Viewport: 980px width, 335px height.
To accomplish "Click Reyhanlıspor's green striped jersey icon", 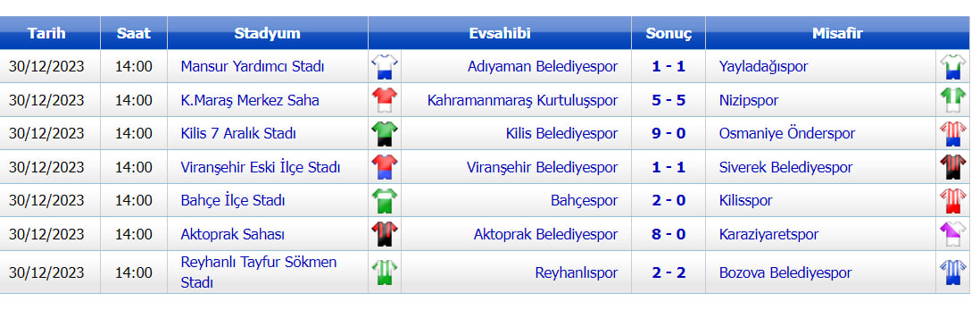I will click(385, 272).
